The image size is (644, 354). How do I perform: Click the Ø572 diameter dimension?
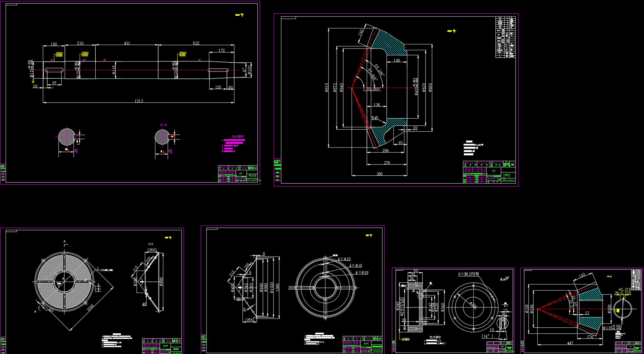(x=335, y=88)
